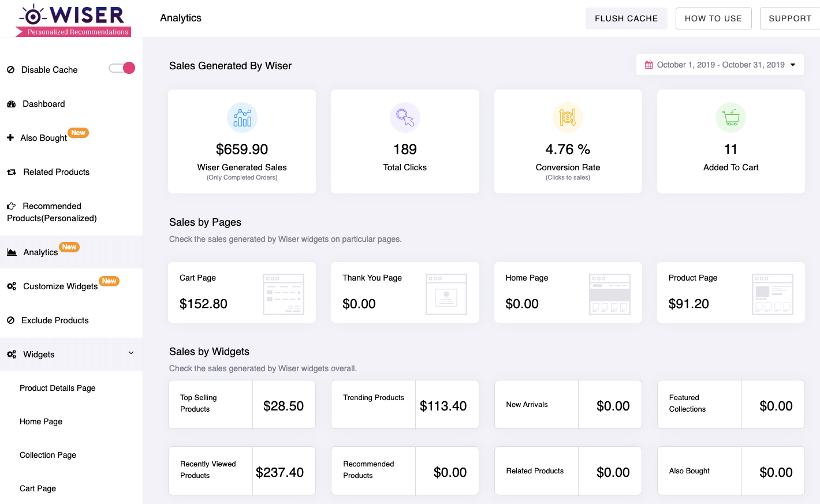Click the Product Page $91.20 amount
The width and height of the screenshot is (820, 504).
pyautogui.click(x=689, y=304)
